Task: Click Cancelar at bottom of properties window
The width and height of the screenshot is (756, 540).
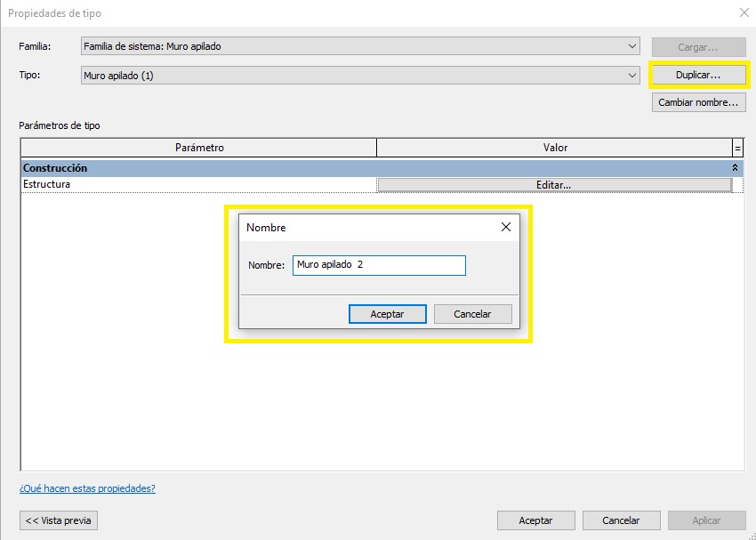Action: click(x=621, y=520)
